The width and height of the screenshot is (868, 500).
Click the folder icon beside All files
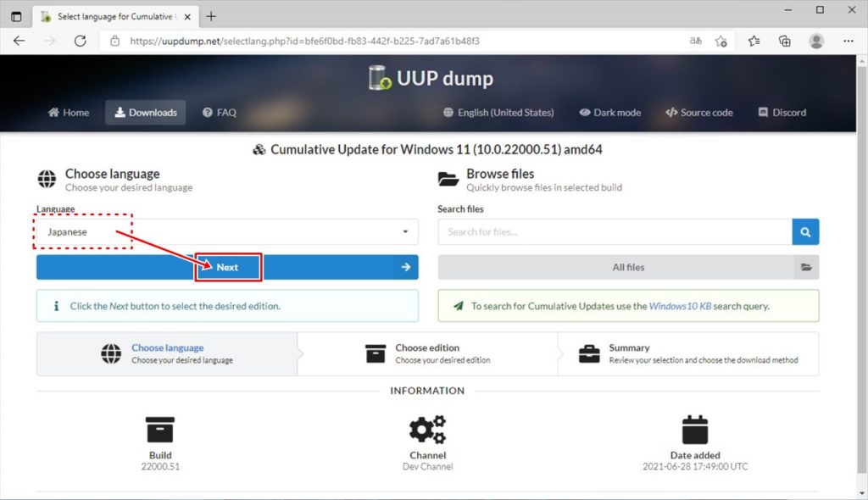[807, 268]
